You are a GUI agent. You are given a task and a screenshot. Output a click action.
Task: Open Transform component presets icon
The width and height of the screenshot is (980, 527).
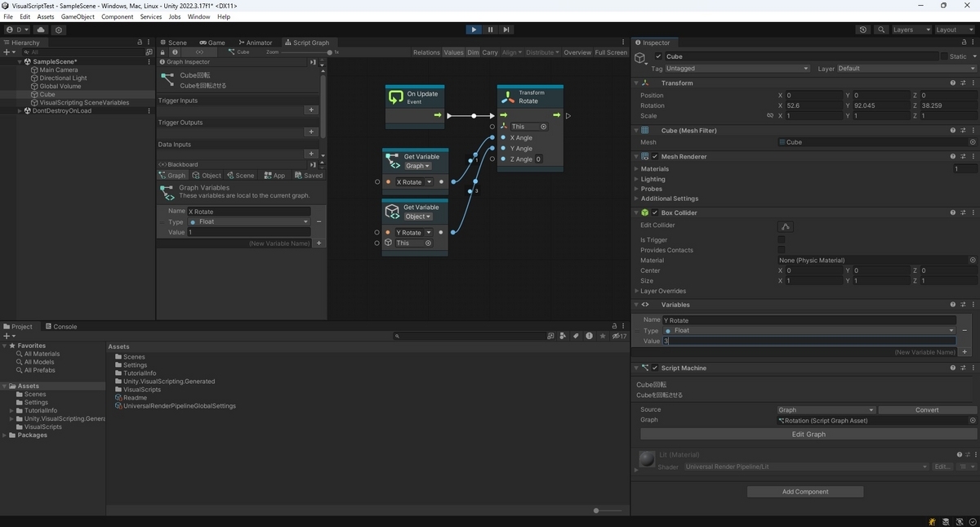963,83
